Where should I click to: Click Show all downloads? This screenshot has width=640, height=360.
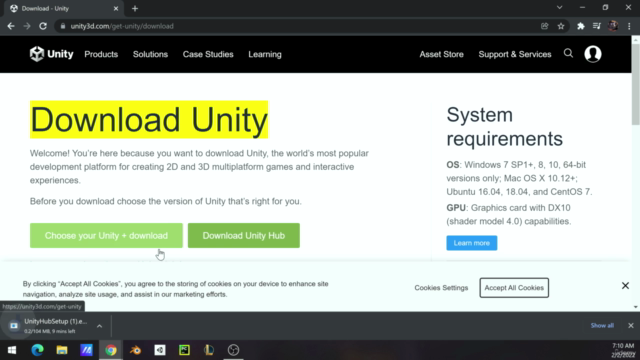coord(602,326)
